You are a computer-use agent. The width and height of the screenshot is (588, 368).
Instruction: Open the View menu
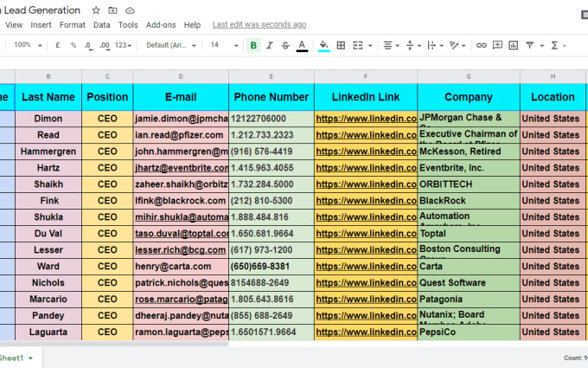click(14, 25)
